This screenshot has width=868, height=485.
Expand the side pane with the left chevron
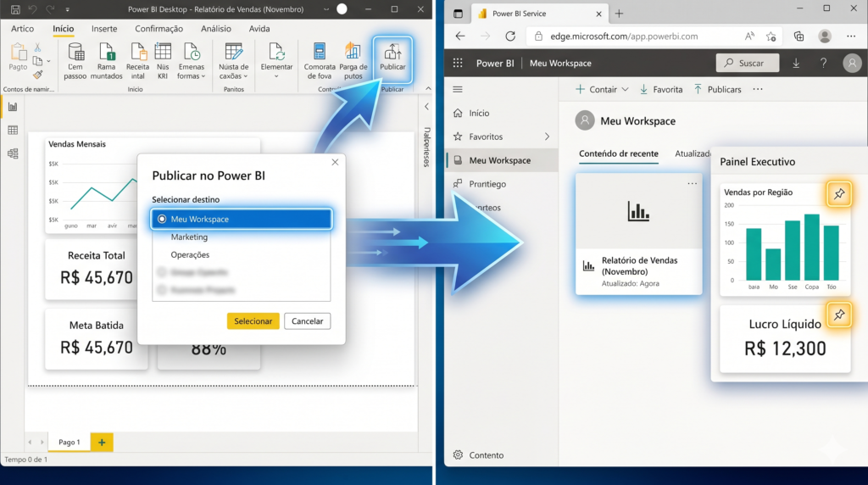426,107
